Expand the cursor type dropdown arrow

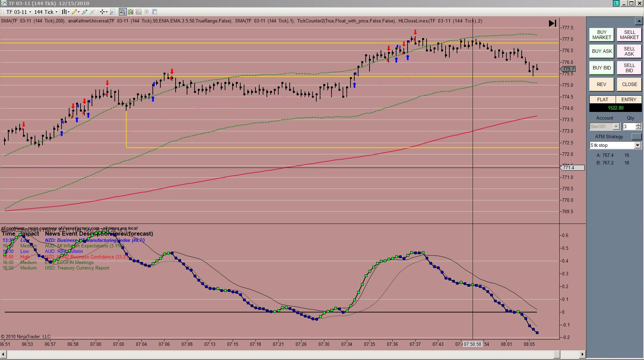click(x=106, y=12)
